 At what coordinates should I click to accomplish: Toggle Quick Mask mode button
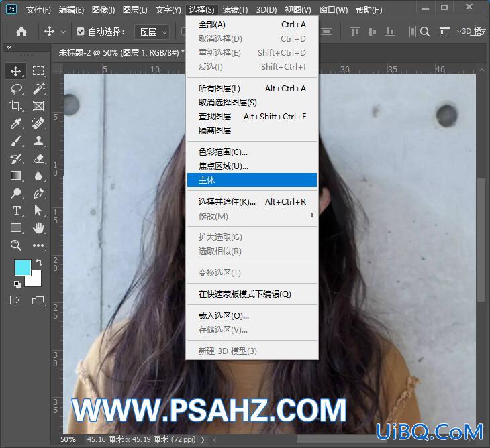15,300
